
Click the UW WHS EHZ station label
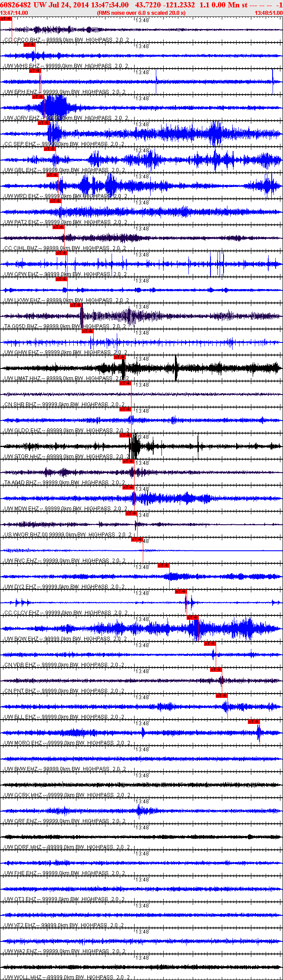66,66
